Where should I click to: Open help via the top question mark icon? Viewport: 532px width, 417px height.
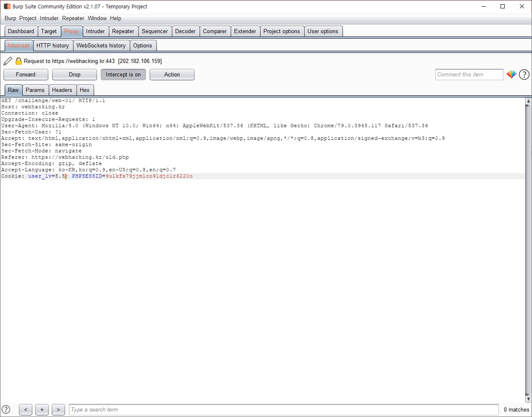(x=524, y=75)
